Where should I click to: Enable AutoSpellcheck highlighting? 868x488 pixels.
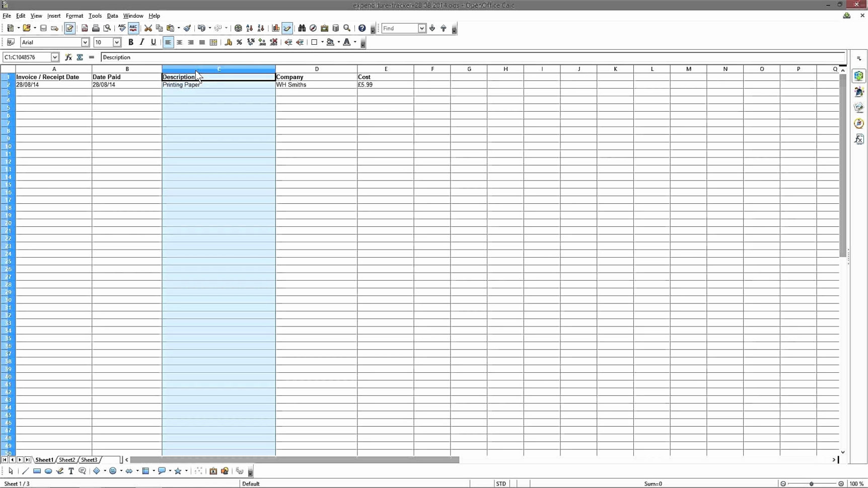pyautogui.click(x=134, y=28)
